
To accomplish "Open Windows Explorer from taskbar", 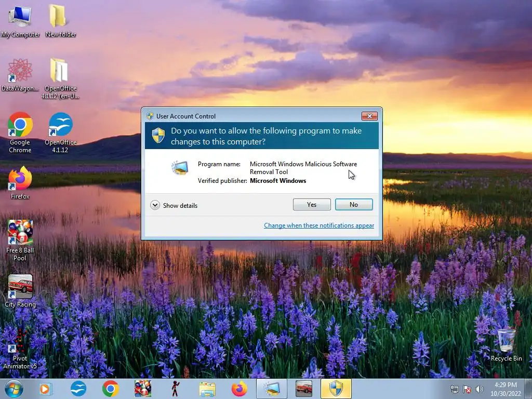I will 207,389.
